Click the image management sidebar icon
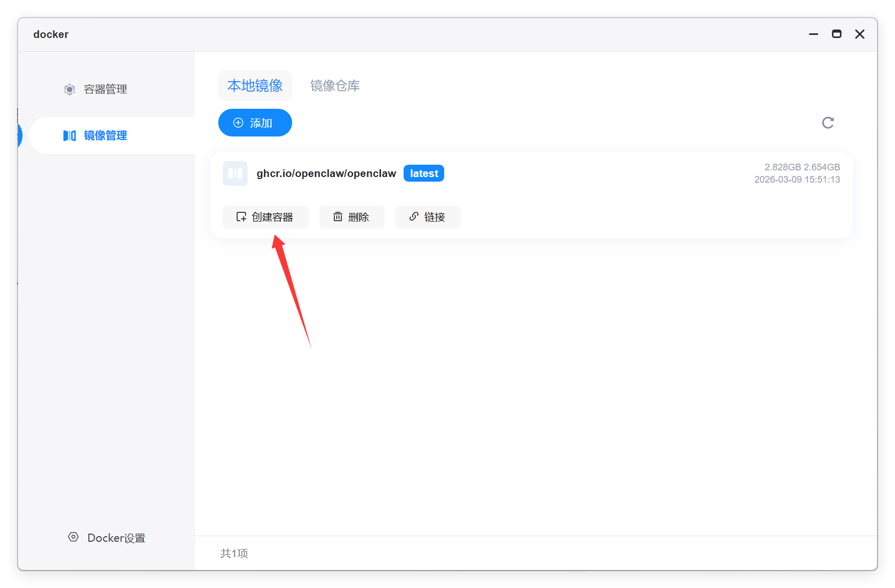895x588 pixels. 70,135
